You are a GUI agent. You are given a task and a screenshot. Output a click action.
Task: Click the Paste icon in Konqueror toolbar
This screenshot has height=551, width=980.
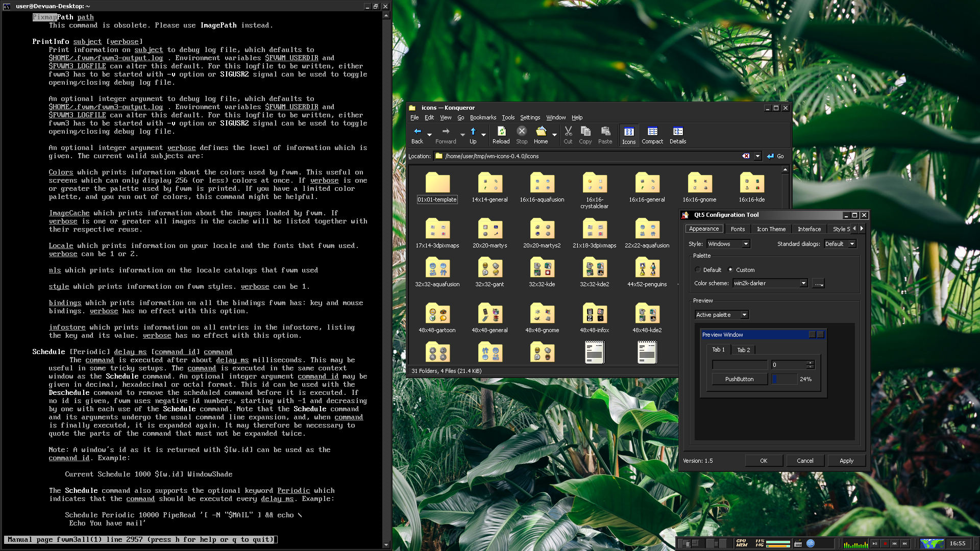point(605,135)
